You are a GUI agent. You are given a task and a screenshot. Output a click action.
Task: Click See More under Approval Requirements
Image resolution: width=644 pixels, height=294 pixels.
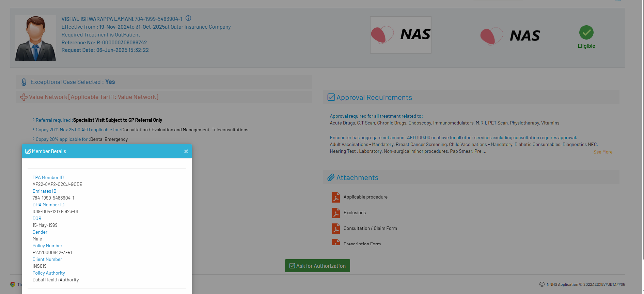click(603, 152)
